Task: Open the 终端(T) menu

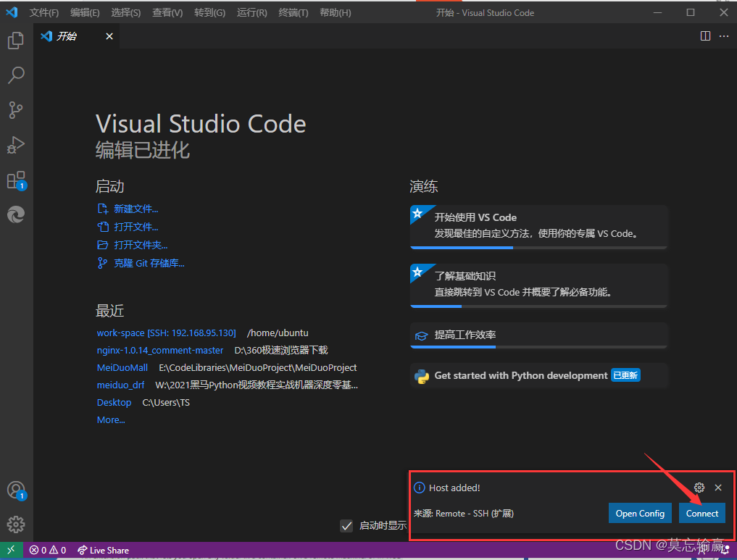Action: (293, 13)
